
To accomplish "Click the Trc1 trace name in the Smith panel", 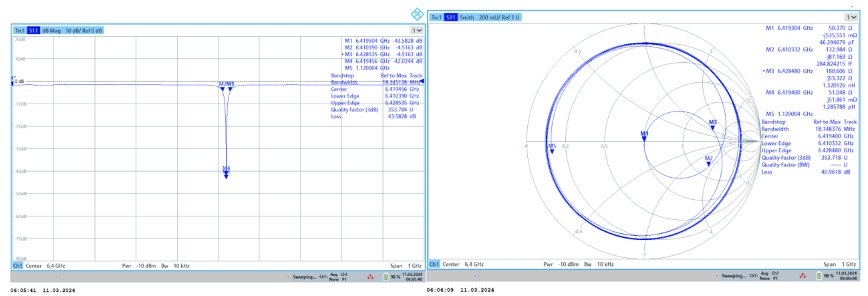I will point(437,17).
